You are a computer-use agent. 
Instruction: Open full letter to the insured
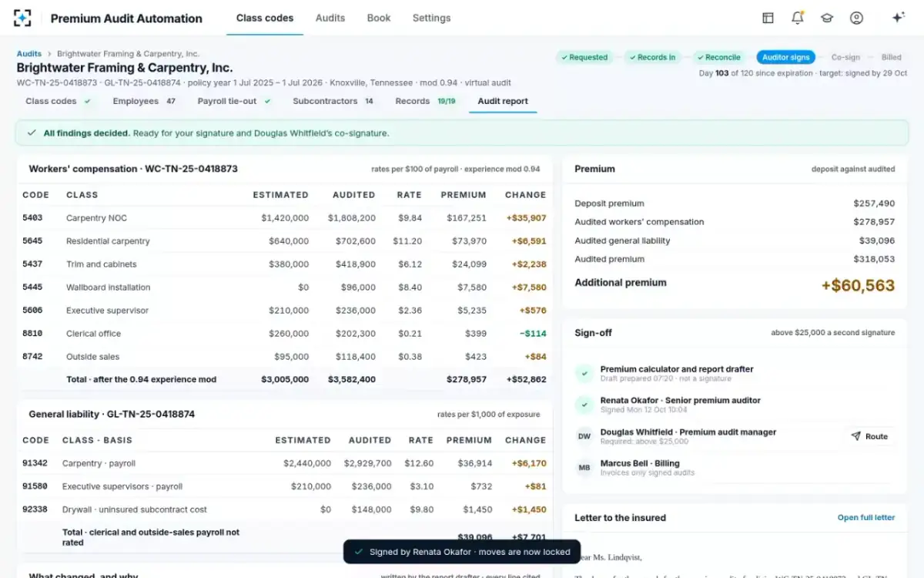click(x=866, y=518)
